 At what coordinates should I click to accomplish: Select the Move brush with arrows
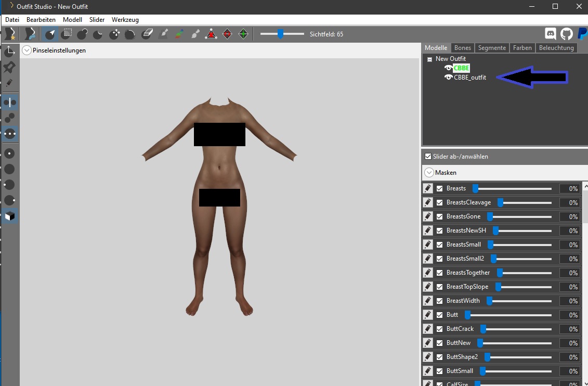pyautogui.click(x=114, y=34)
